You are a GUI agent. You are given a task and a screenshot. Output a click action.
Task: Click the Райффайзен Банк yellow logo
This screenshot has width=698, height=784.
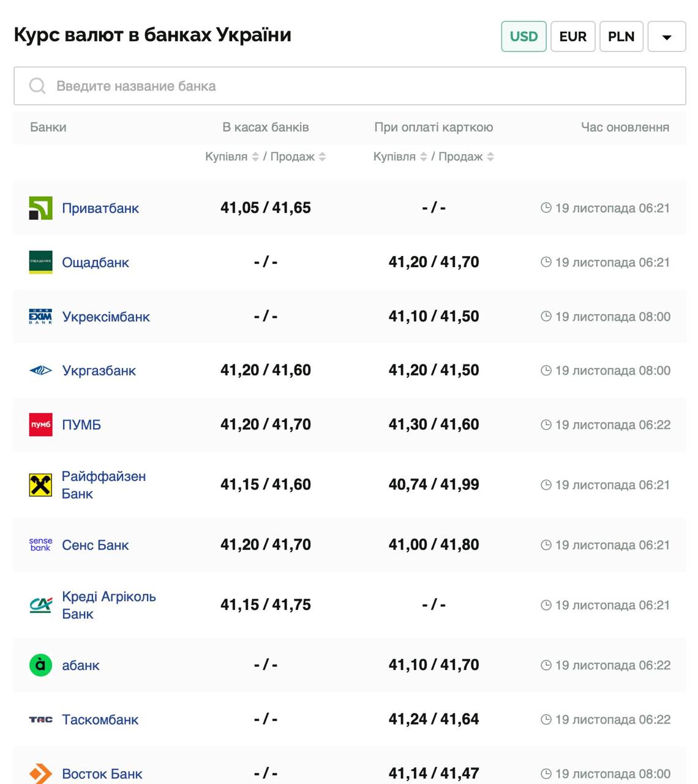point(40,485)
